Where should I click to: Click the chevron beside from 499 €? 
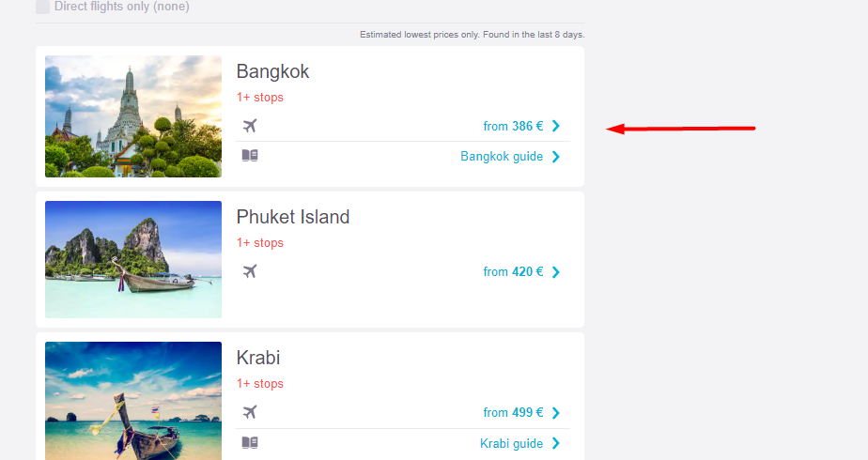coord(556,413)
